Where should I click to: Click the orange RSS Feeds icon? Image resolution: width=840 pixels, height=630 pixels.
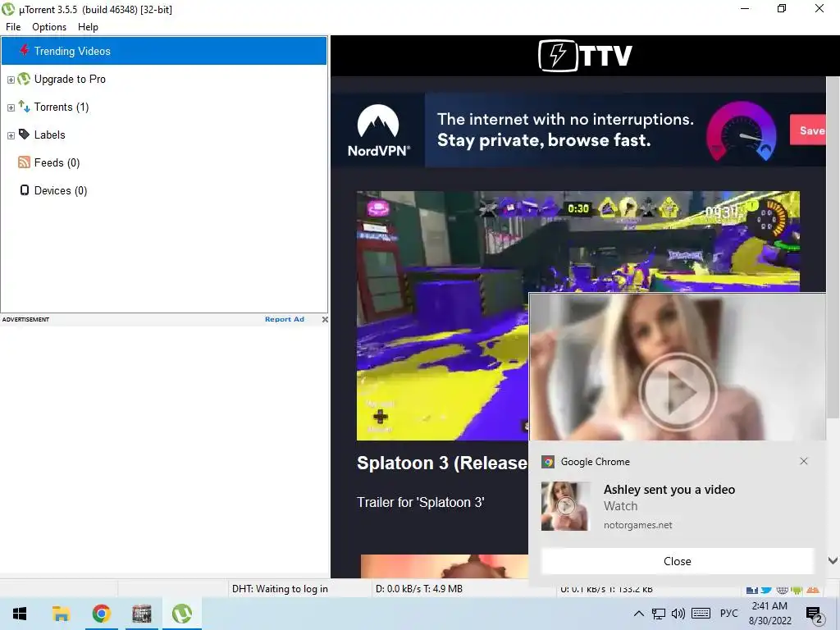[x=24, y=162]
